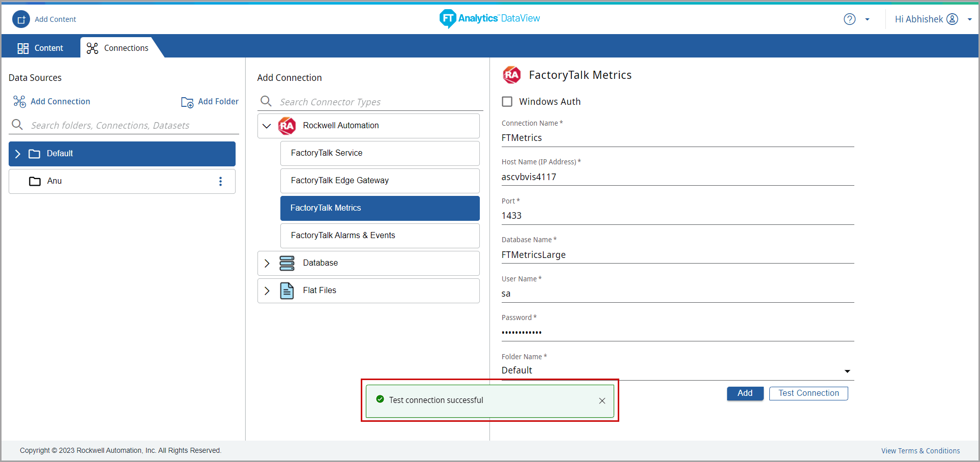Click the Add Content plus icon

tap(21, 19)
